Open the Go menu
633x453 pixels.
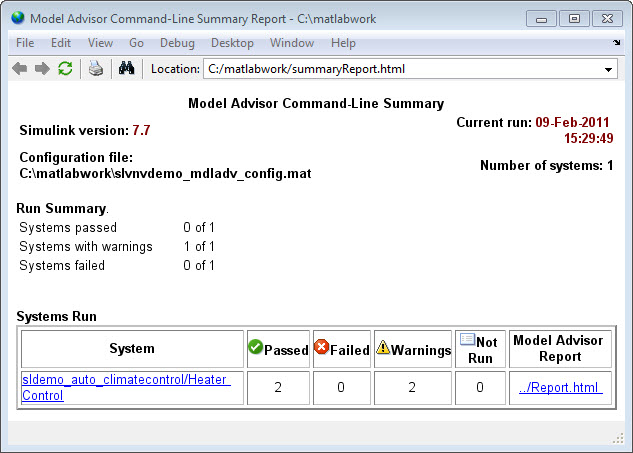pyautogui.click(x=136, y=43)
